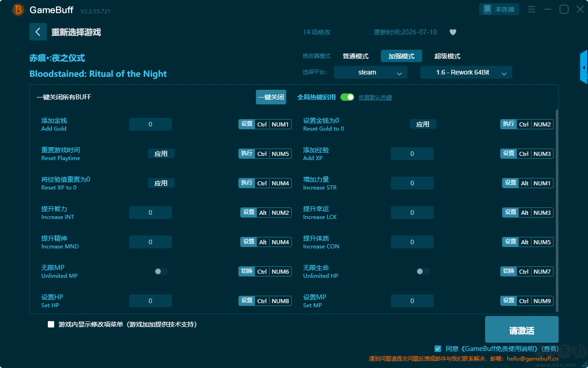Click the Increase CON value field

[412, 242]
